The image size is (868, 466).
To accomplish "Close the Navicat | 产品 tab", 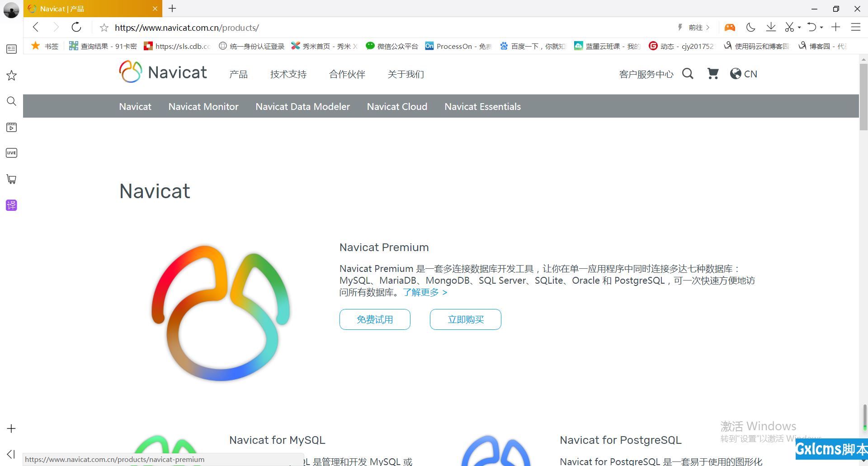I will [x=155, y=9].
